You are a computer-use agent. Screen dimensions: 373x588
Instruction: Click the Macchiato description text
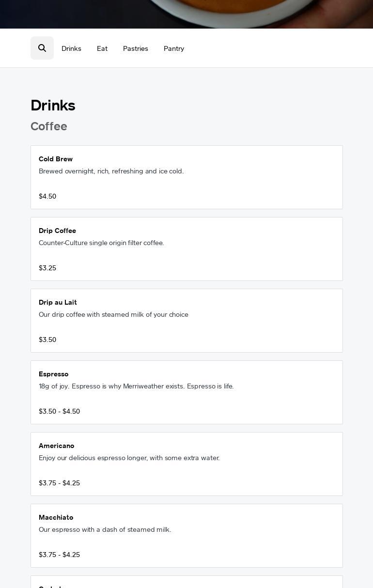click(105, 529)
